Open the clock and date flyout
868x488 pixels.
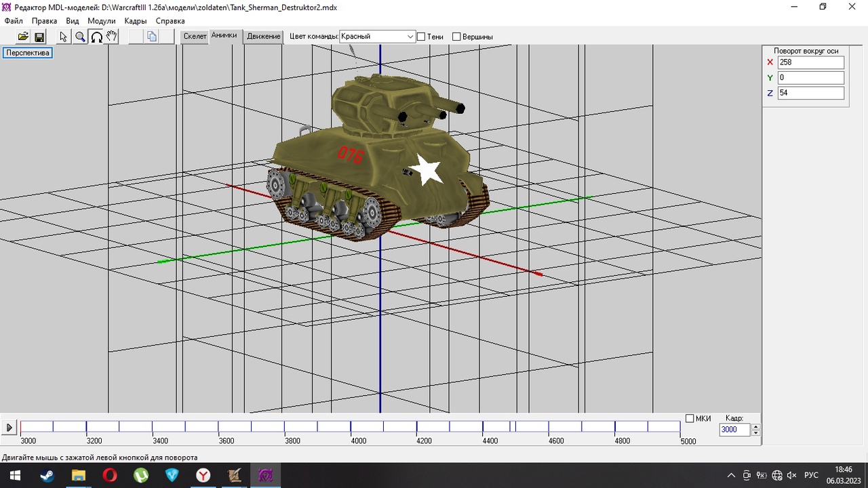(x=844, y=475)
